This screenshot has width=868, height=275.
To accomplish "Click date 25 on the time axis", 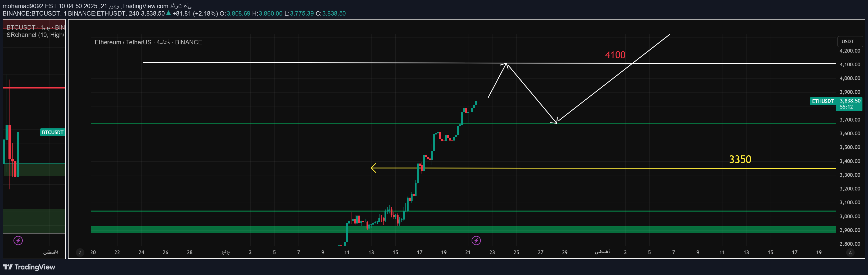I will pos(516,253).
